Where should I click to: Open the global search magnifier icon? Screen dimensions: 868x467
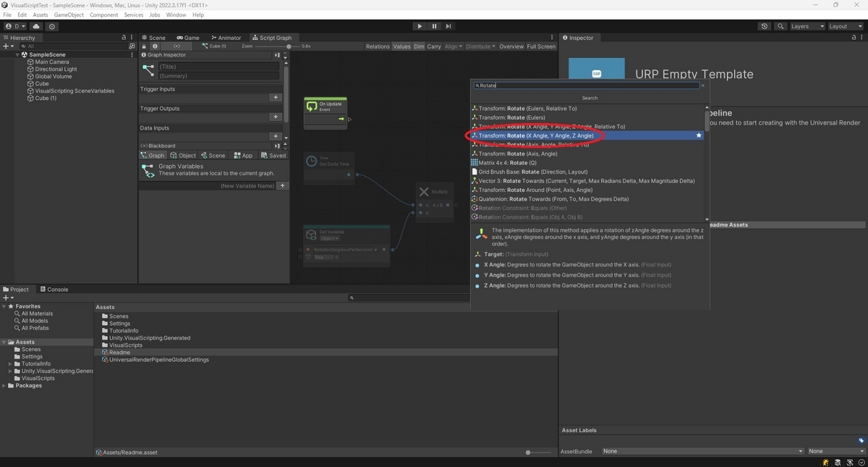pos(780,26)
